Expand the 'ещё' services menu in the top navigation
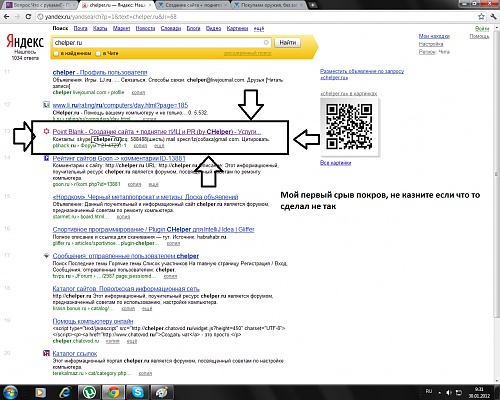 click(259, 28)
